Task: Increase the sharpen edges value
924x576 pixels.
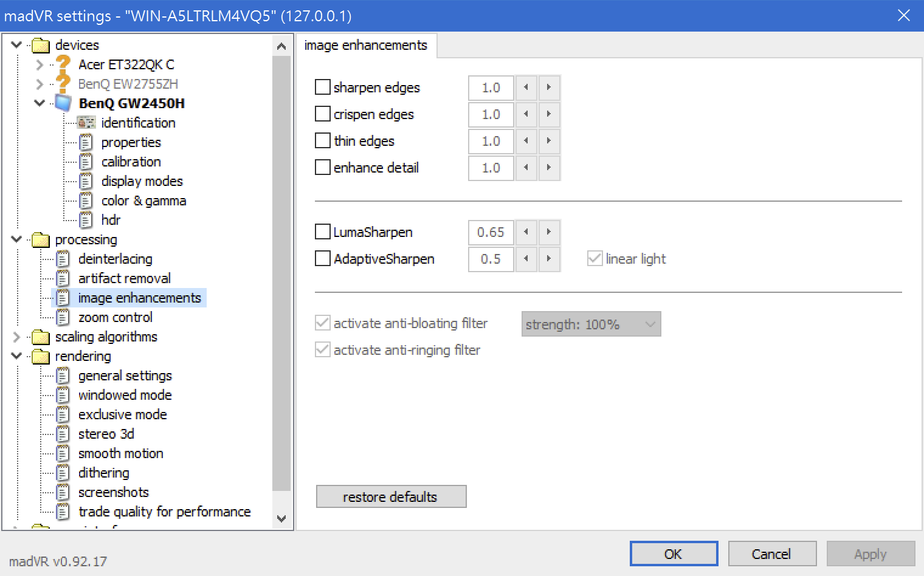Action: coord(549,87)
